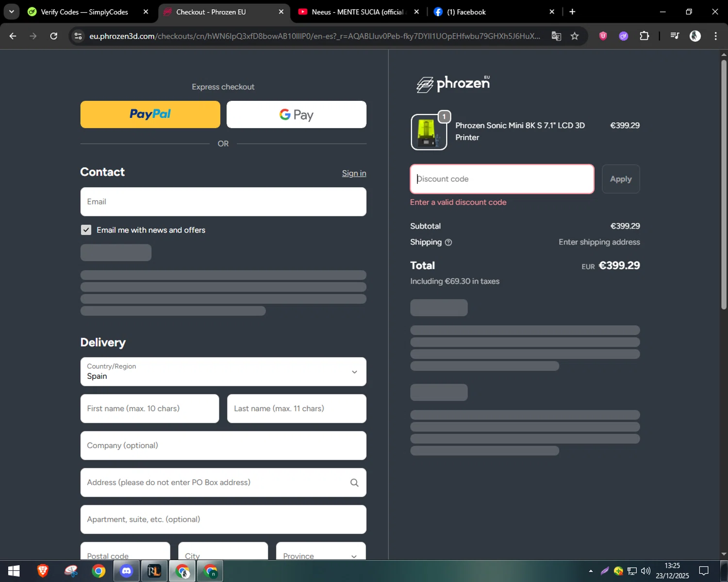Open site information icon in address bar
The width and height of the screenshot is (728, 582).
pyautogui.click(x=78, y=36)
